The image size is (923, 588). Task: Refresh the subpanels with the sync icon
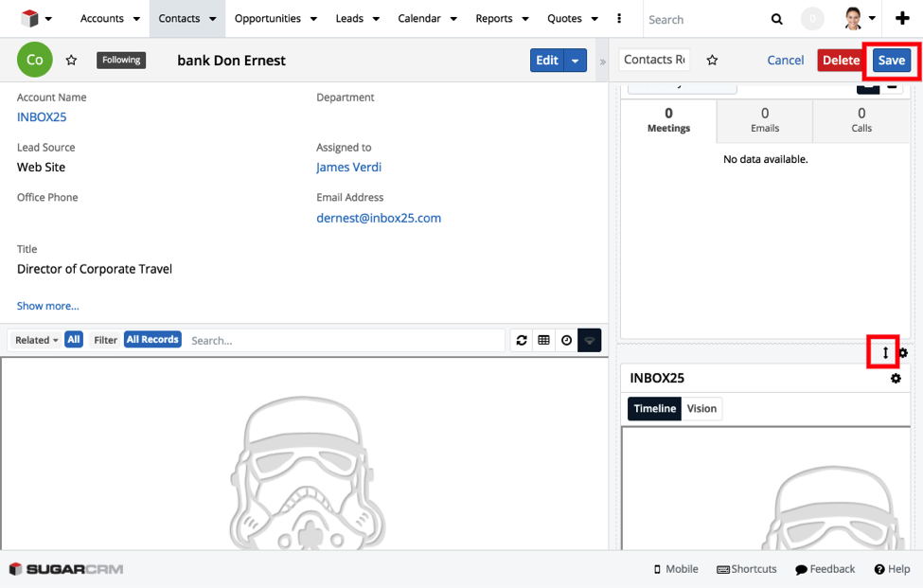click(x=522, y=340)
